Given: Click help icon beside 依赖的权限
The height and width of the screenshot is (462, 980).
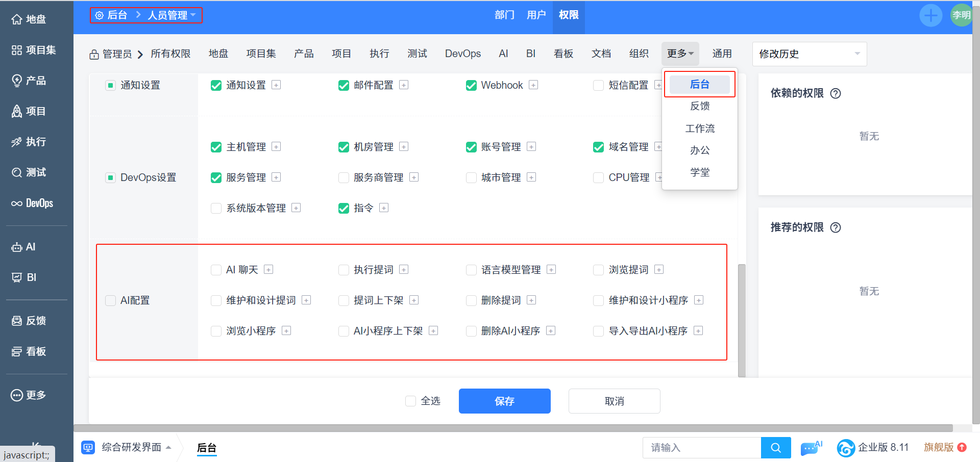Looking at the screenshot, I should pos(836,93).
